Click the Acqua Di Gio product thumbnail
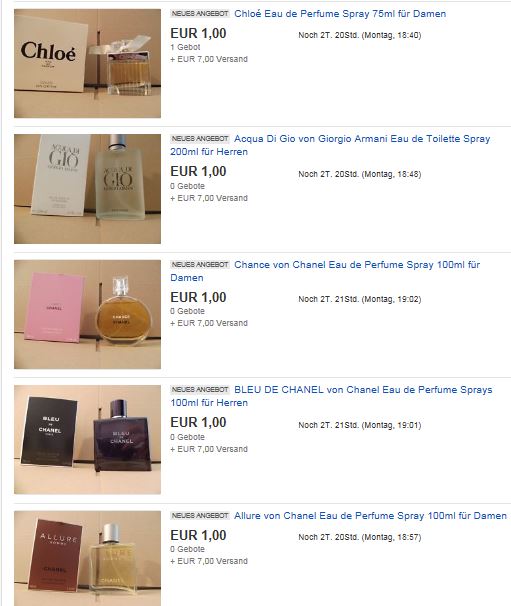This screenshot has width=511, height=606. 87,189
